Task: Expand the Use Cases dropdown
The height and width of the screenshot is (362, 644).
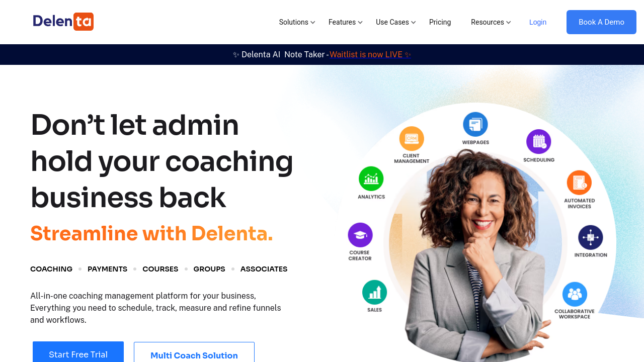Action: pyautogui.click(x=396, y=22)
